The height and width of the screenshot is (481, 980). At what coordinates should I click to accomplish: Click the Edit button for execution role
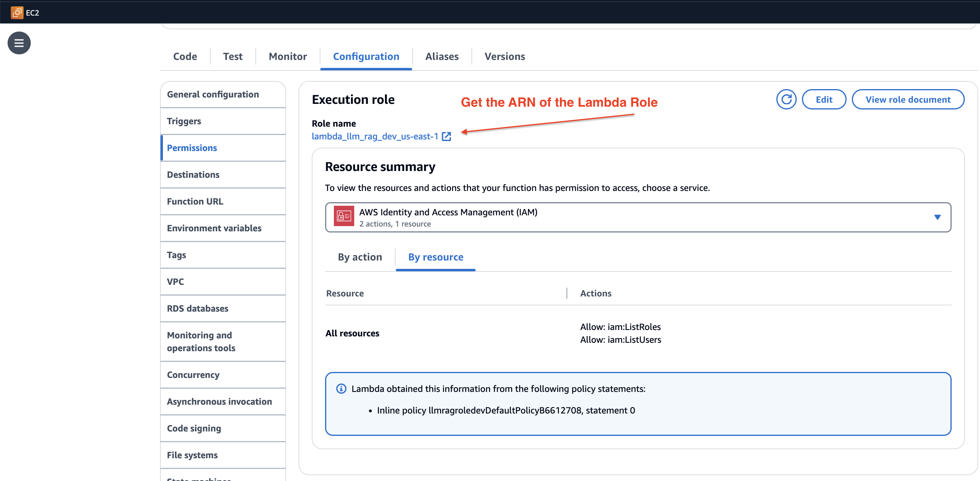[x=824, y=98]
